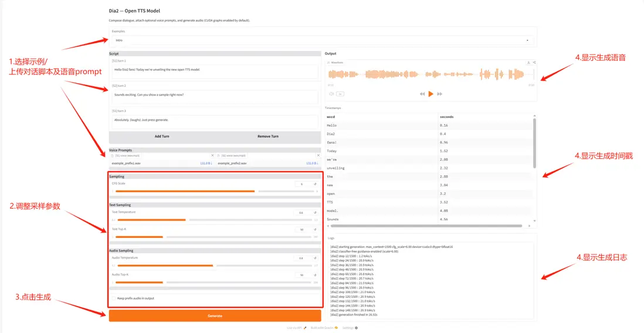Click the S2 turn 2 script textbox
Image resolution: width=644 pixels, height=333 pixels.
click(215, 97)
